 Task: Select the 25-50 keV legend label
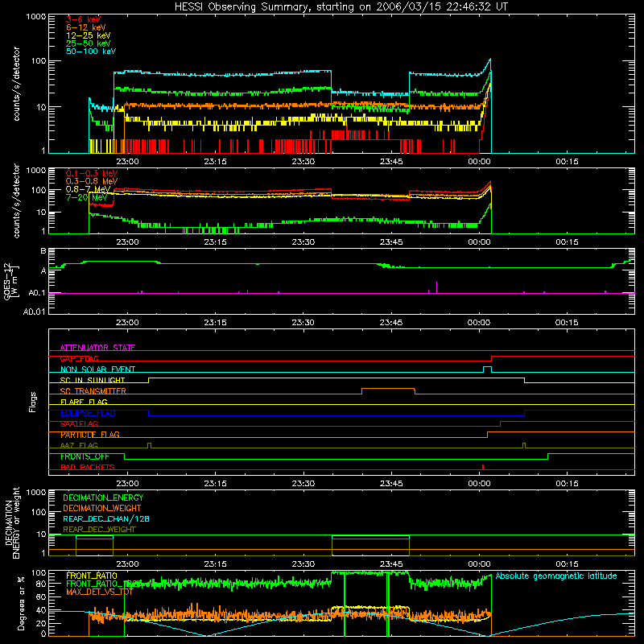(88, 43)
